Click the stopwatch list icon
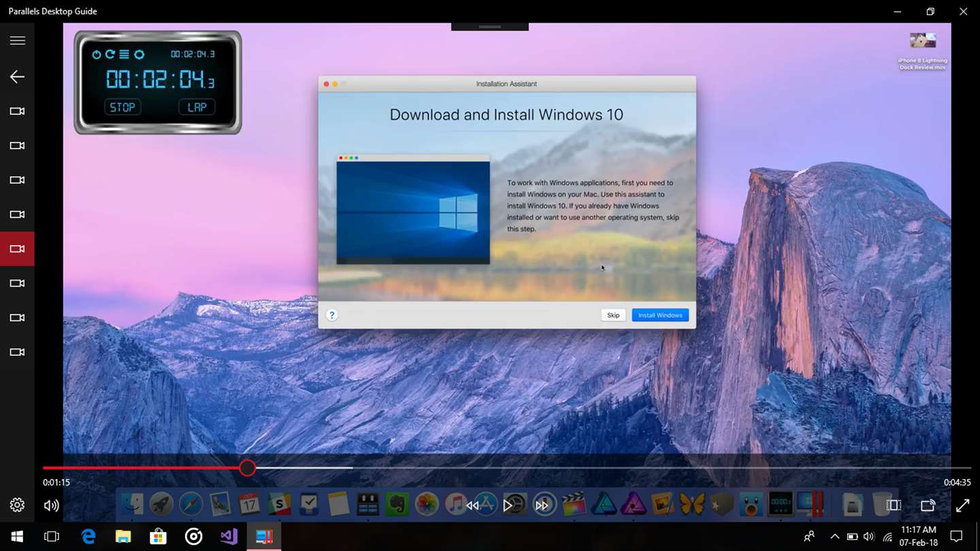The image size is (980, 551). click(124, 54)
